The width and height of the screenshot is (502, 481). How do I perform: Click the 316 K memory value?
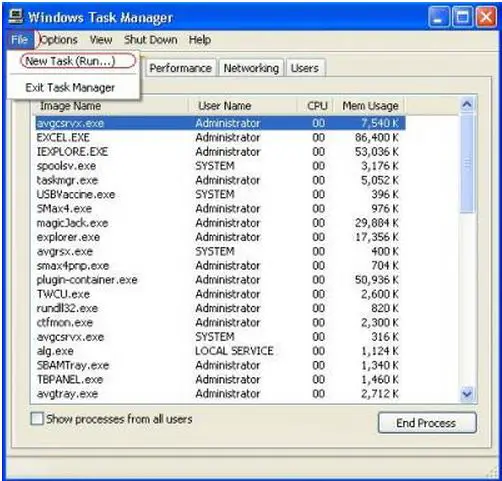tap(385, 337)
